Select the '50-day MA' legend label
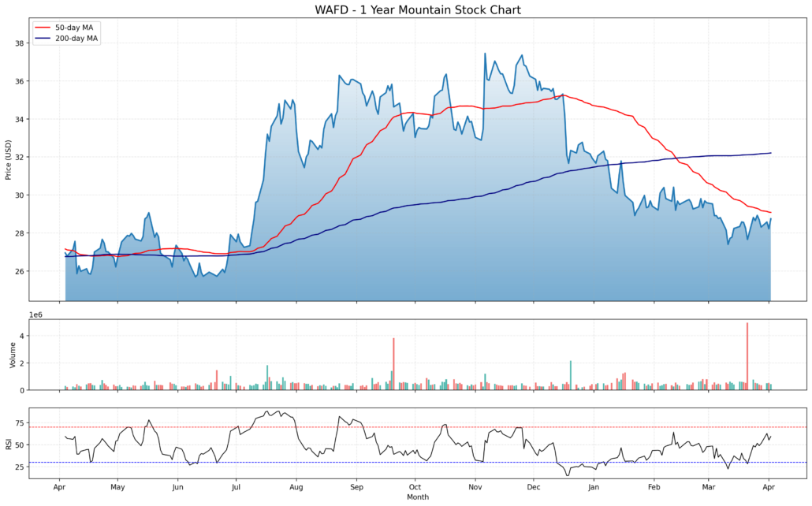 tap(74, 28)
